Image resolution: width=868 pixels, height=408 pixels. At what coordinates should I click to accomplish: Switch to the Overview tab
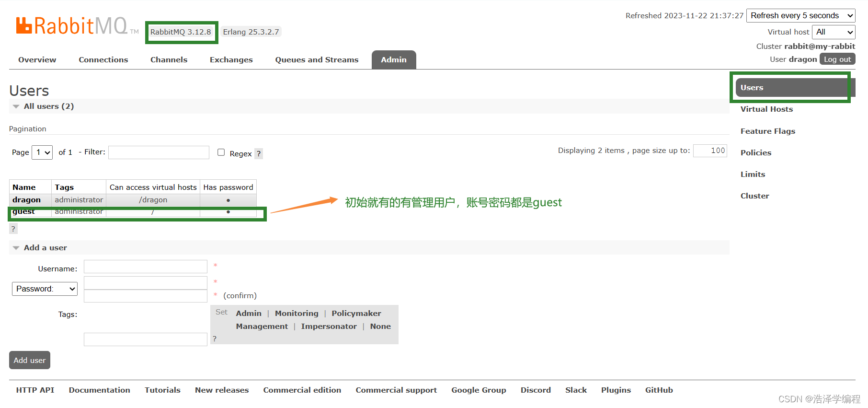click(37, 60)
